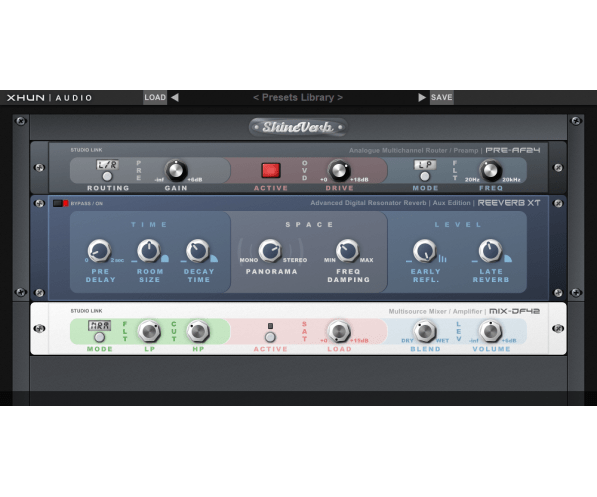597x497 pixels.
Task: Go to next preset with right arrow
Action: [x=421, y=97]
